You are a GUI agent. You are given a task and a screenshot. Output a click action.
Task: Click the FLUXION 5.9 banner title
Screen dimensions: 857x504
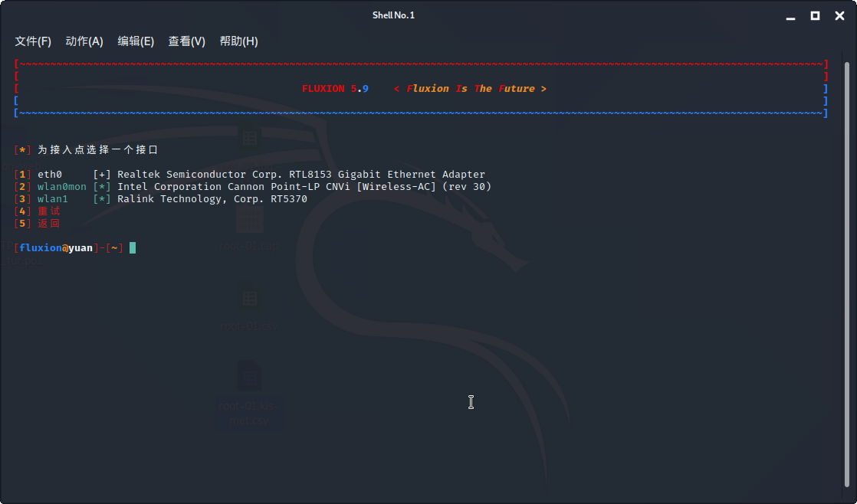point(335,88)
